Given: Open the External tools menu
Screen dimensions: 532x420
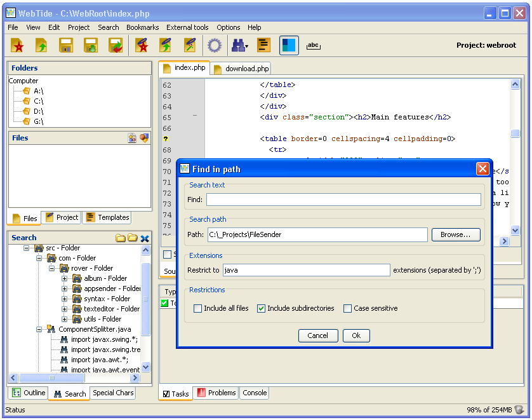Looking at the screenshot, I should [187, 27].
